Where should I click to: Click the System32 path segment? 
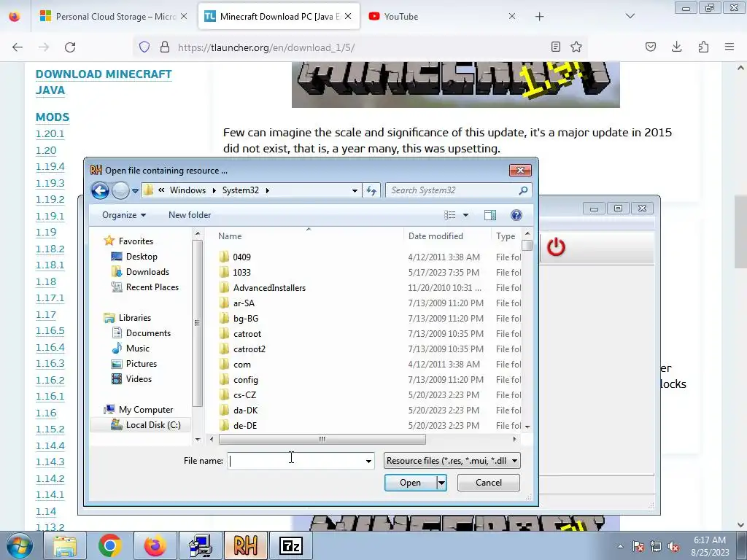pos(241,190)
